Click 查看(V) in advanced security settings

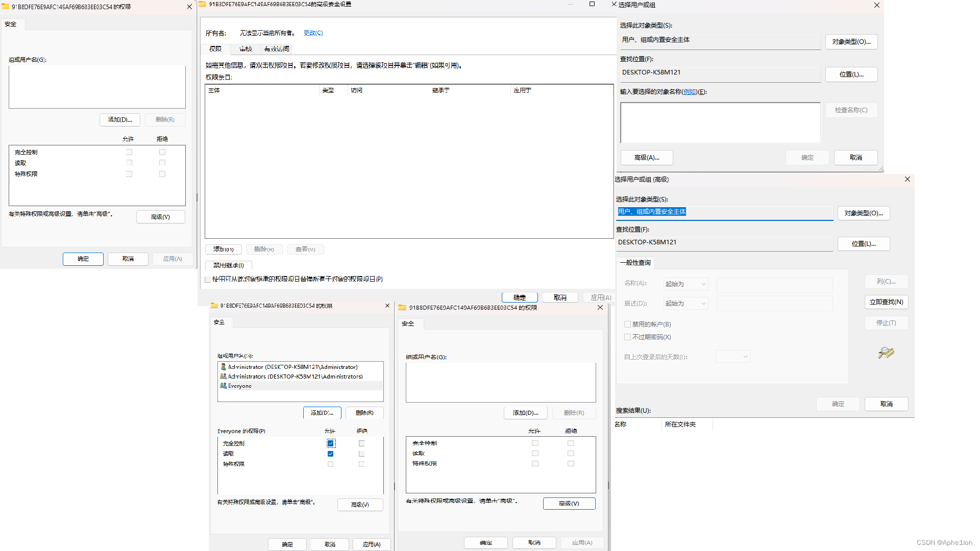(305, 249)
